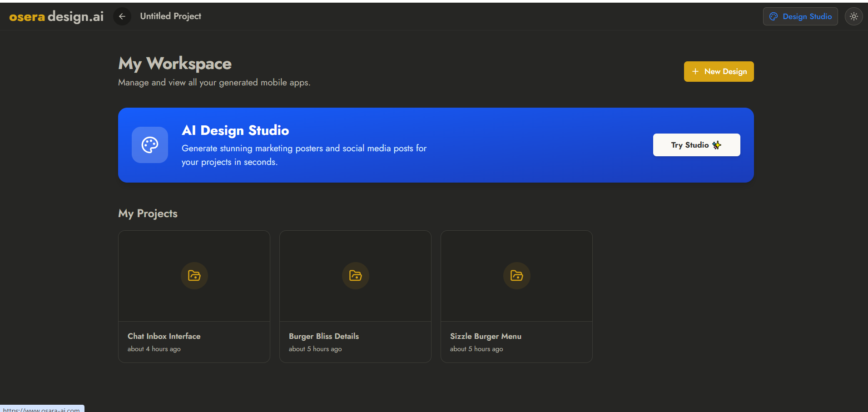868x412 pixels.
Task: Click the My Workspace heading
Action: [x=175, y=64]
